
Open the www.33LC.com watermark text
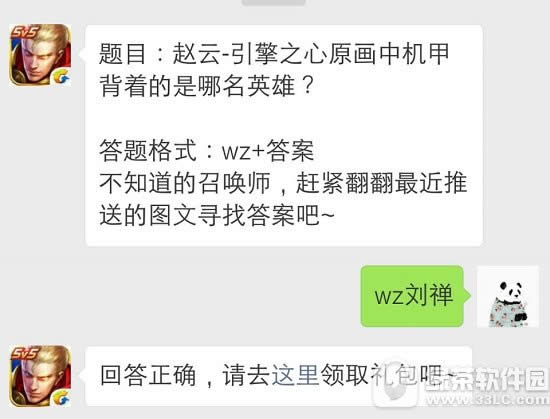coord(488,399)
